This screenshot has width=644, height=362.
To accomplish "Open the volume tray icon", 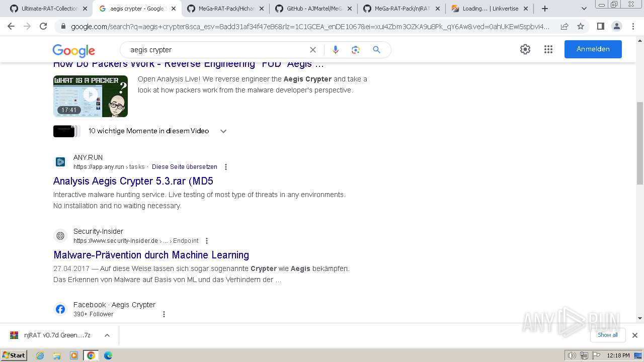I will click(573, 355).
